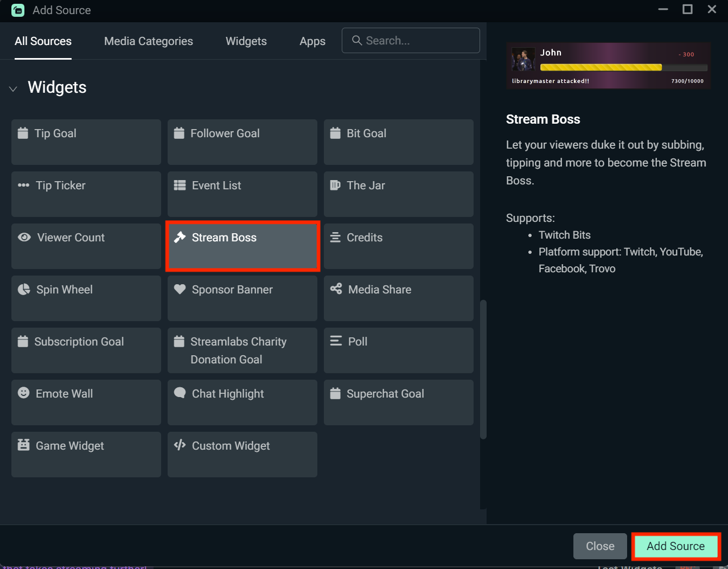728x569 pixels.
Task: Collapse the Widgets section
Action: click(13, 88)
